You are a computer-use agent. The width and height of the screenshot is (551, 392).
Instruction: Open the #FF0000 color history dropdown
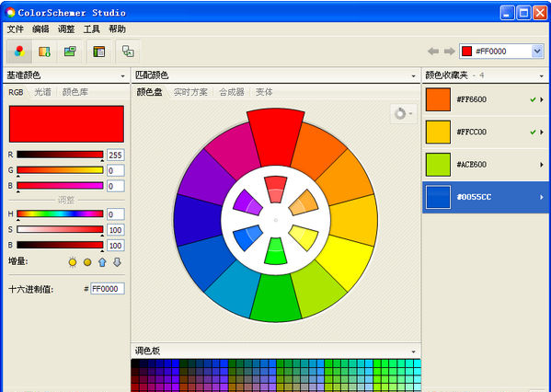pos(537,52)
